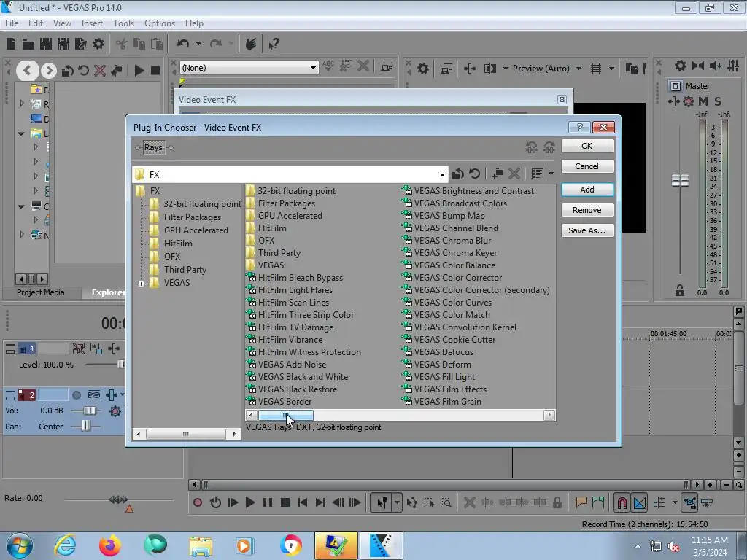Click the Master bus FX gear icon
This screenshot has width=747, height=560.
(689, 101)
